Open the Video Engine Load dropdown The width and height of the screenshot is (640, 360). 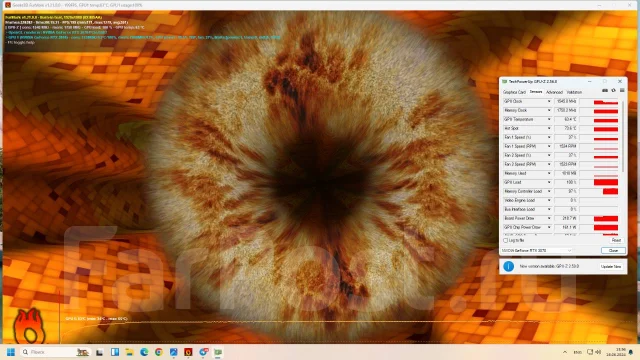click(549, 200)
